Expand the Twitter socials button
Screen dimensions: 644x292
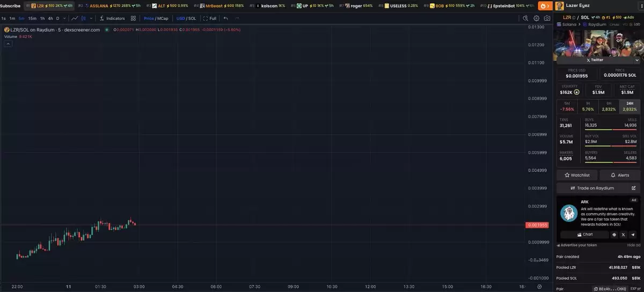[594, 60]
